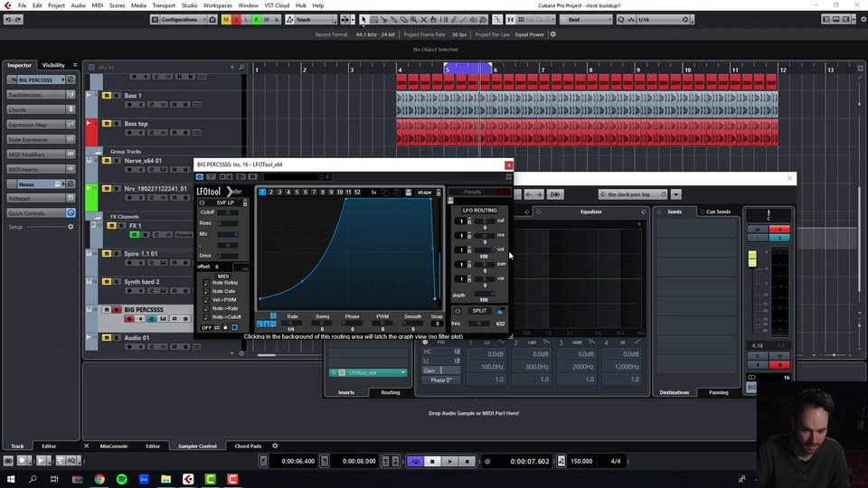Viewport: 868px width, 488px height.
Task: Select LFO graph number 12
Action: [x=357, y=192]
